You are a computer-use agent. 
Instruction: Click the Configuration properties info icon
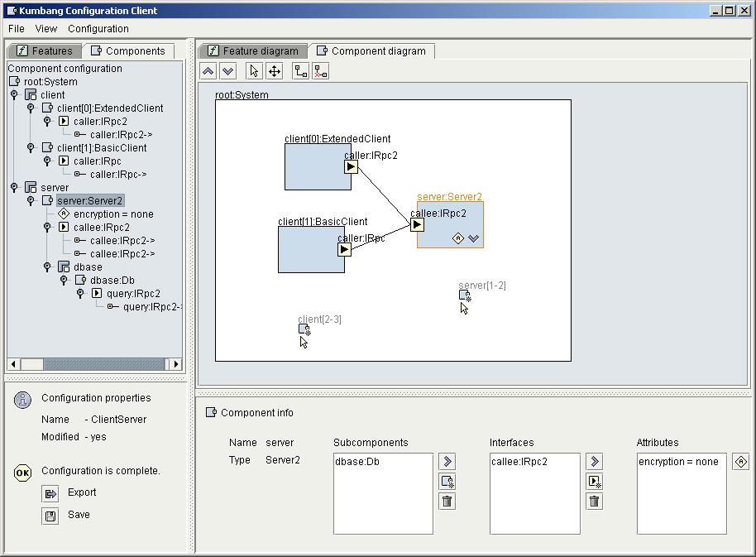coord(22,400)
